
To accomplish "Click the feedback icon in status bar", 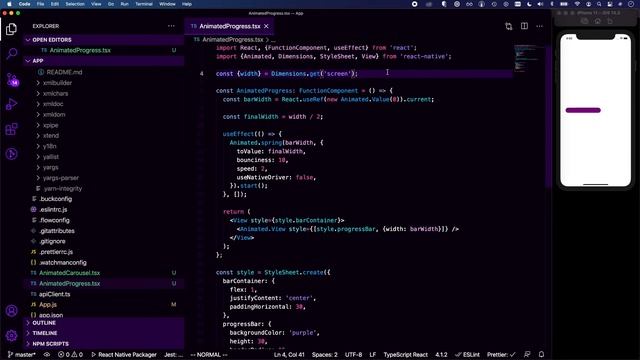I will pyautogui.click(x=527, y=354).
